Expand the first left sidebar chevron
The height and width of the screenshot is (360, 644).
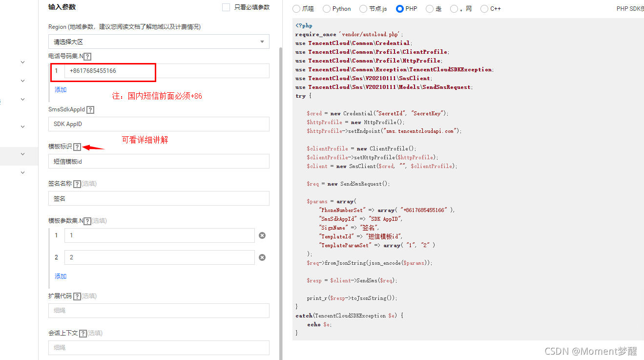(22, 62)
